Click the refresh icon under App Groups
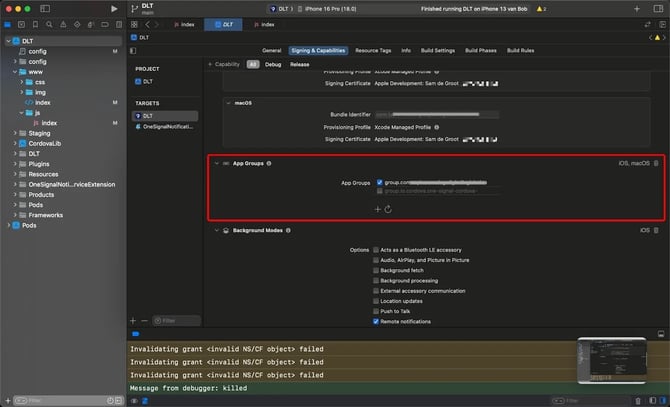Image resolution: width=670 pixels, height=407 pixels. (x=387, y=209)
